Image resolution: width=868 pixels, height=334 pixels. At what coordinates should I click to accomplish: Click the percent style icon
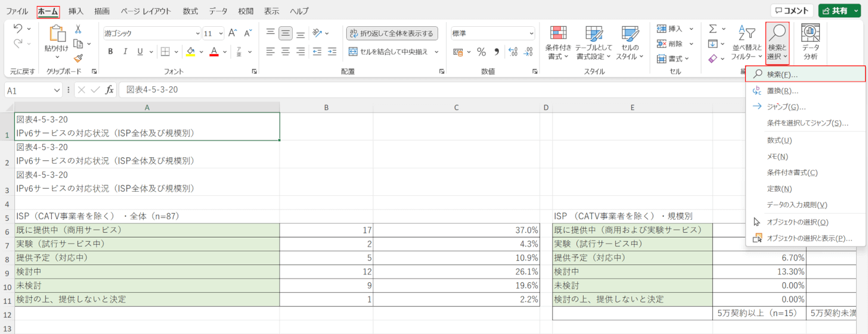pos(480,52)
